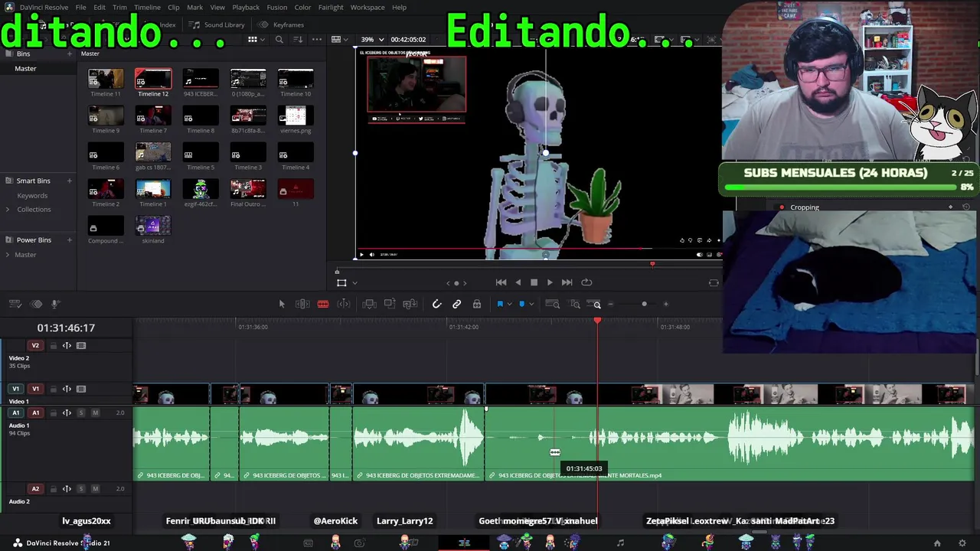
Task: Go to first frame of timeline
Action: [501, 282]
